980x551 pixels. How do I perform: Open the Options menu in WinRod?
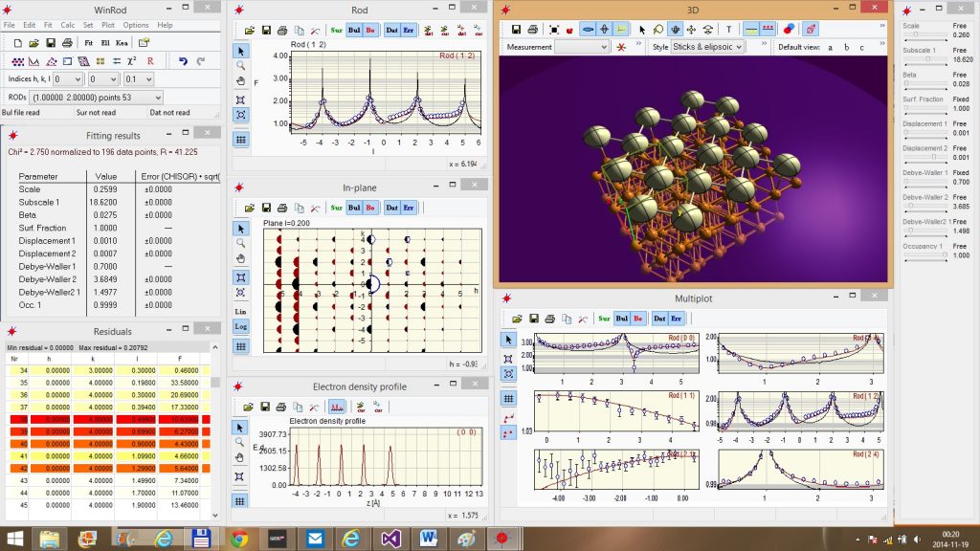[x=136, y=25]
